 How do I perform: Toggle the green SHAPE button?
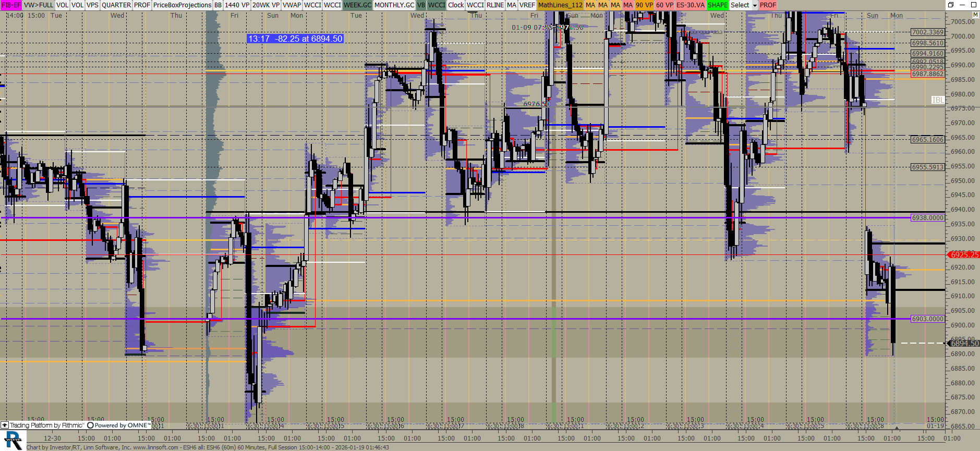tap(717, 5)
